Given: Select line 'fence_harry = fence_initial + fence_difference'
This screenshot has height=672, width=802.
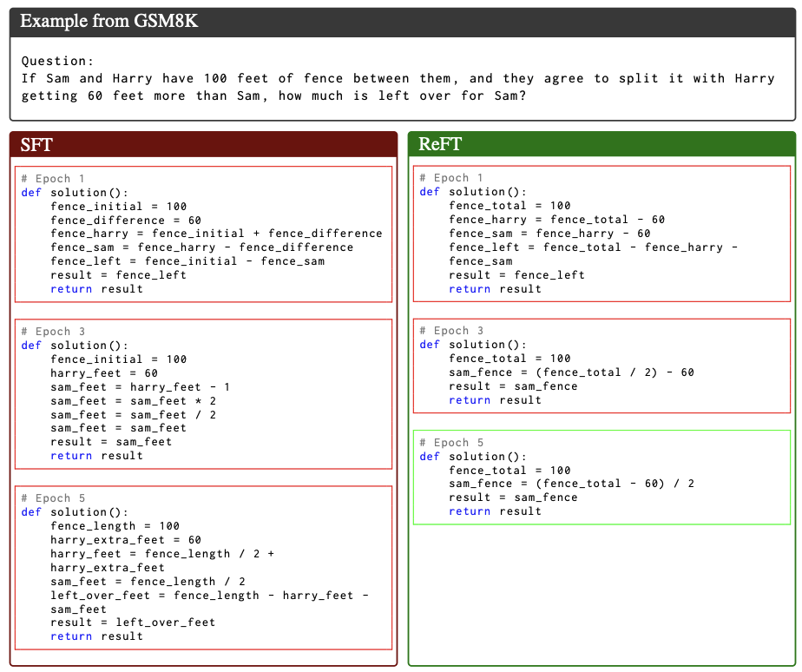Looking at the screenshot, I should [216, 234].
